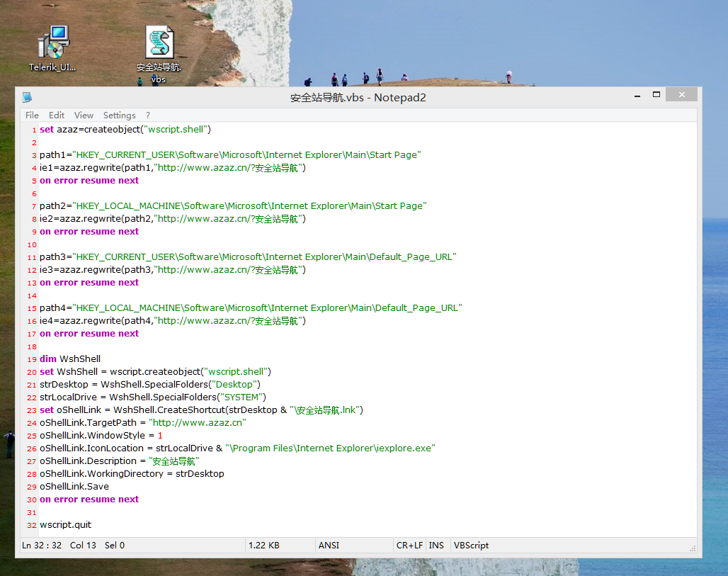Click the Notepad2 app icon in title bar
This screenshot has height=576, width=728.
[28, 98]
